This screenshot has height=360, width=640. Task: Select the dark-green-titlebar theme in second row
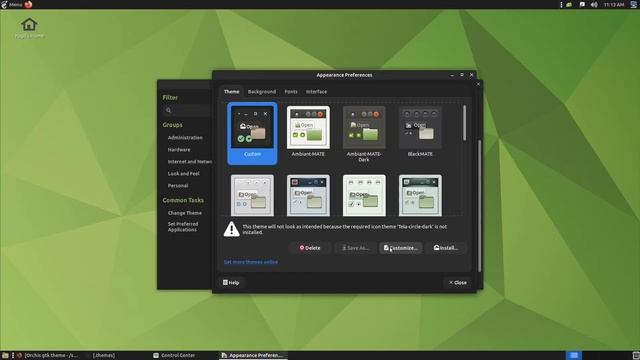click(x=420, y=195)
